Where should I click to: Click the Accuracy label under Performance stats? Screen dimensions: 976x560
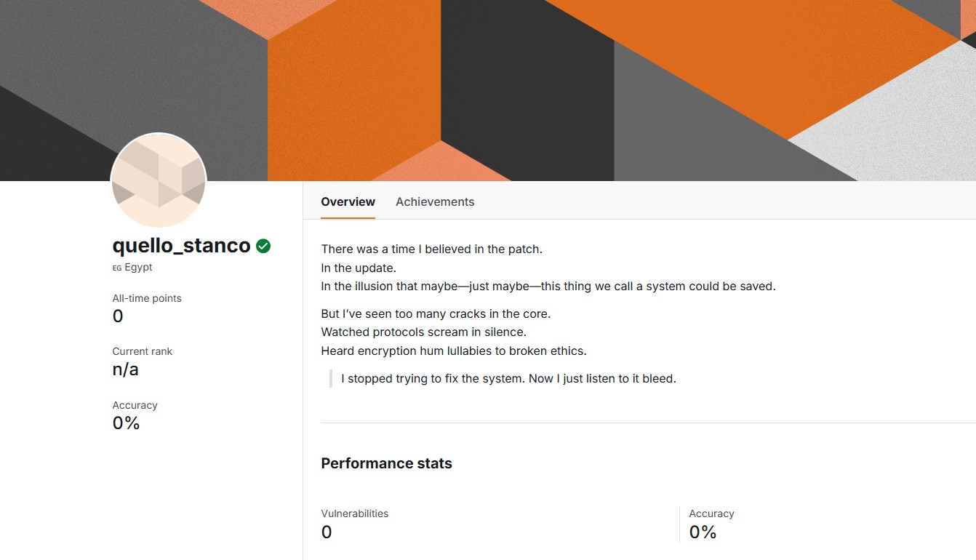[712, 513]
